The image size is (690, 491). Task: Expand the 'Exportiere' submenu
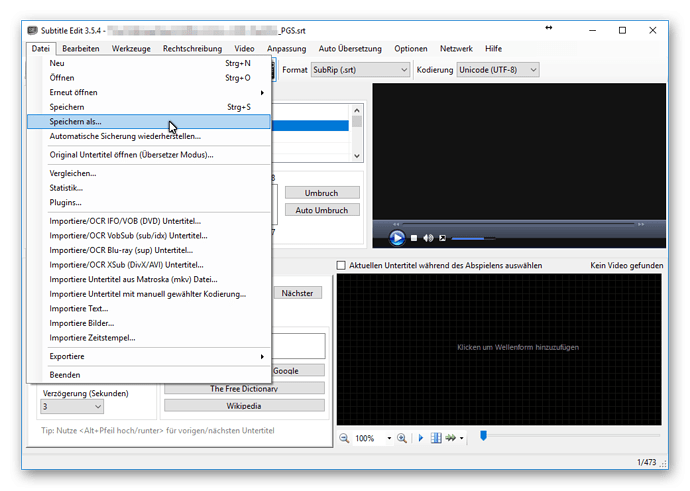[149, 356]
